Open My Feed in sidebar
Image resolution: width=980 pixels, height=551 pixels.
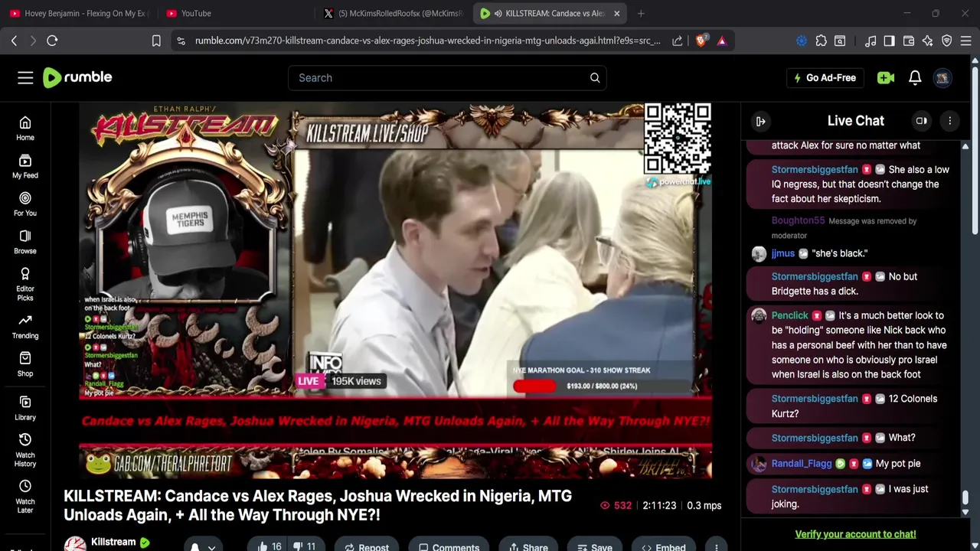25,166
